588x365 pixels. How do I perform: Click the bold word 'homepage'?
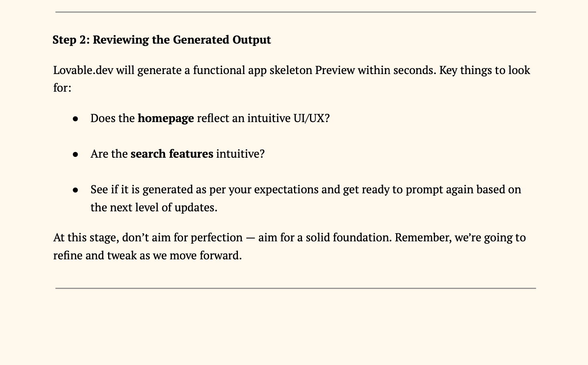click(166, 118)
